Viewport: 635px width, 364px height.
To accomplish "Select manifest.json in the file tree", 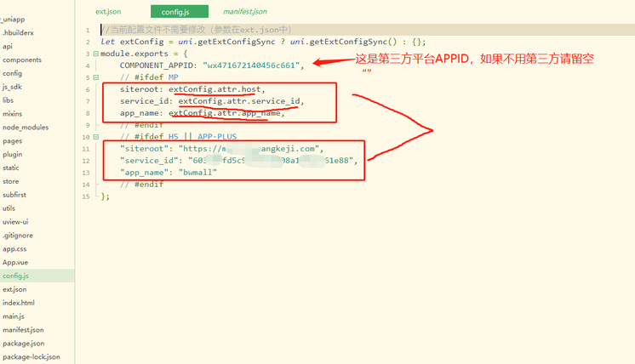I will [23, 330].
